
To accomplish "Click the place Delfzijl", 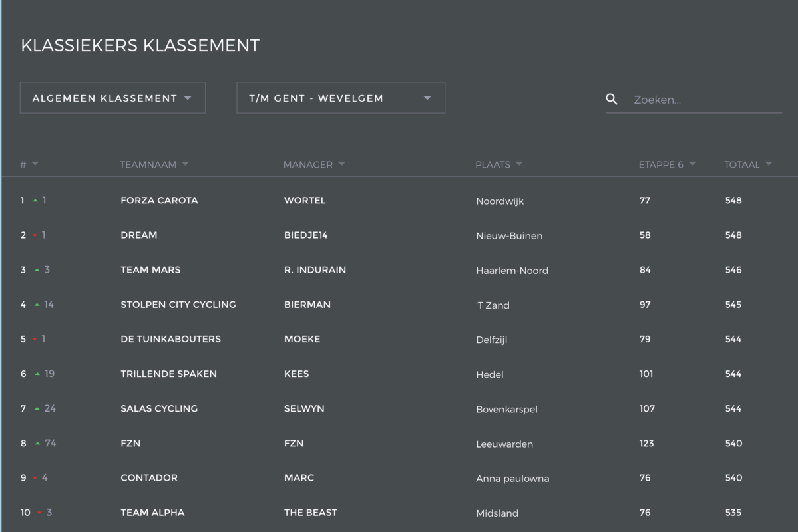I will (x=492, y=340).
